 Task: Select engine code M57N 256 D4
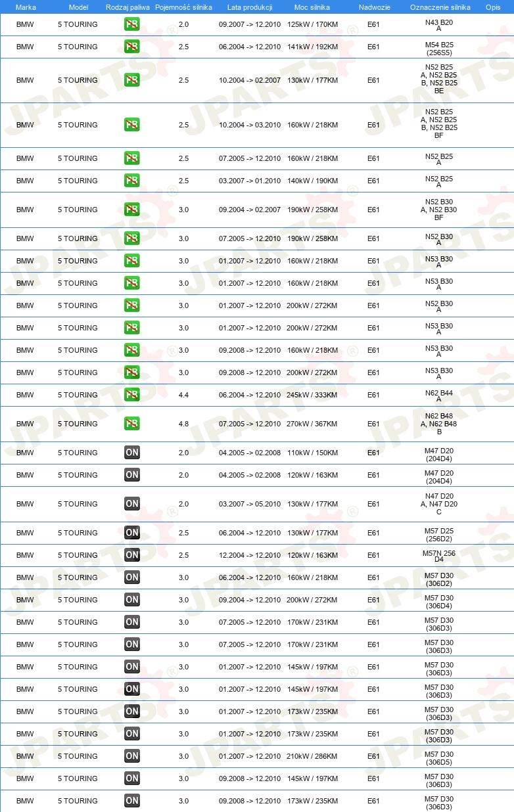click(439, 556)
